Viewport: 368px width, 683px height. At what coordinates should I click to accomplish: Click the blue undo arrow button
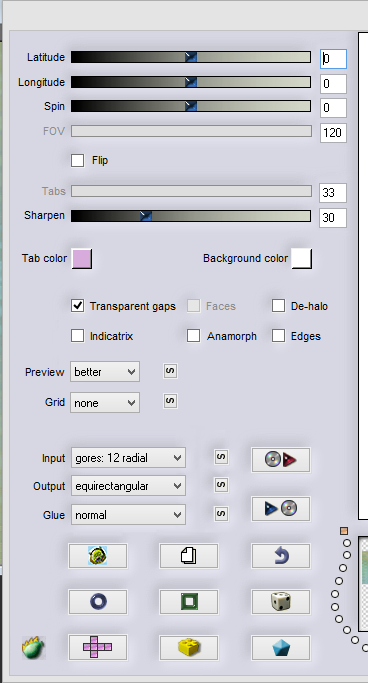(x=281, y=556)
